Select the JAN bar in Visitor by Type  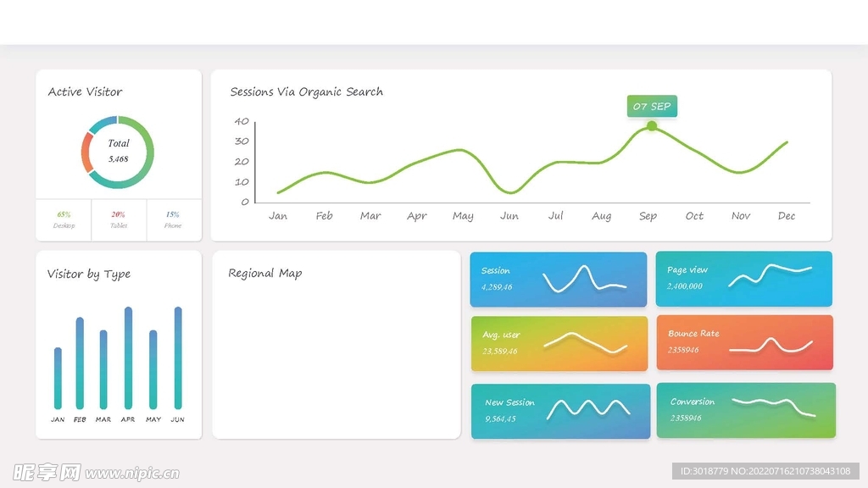point(58,378)
